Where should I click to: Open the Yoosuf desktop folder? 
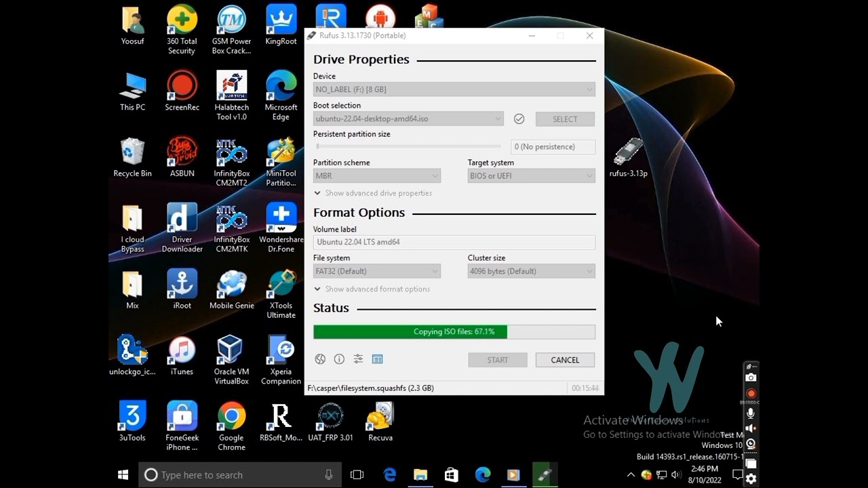point(132,26)
